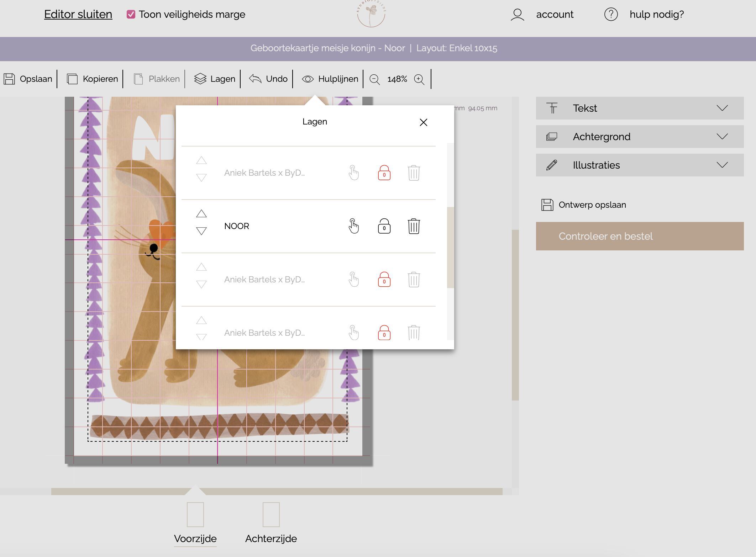Click the Opslaan save icon
Viewport: 756px width, 557px height.
tap(10, 79)
